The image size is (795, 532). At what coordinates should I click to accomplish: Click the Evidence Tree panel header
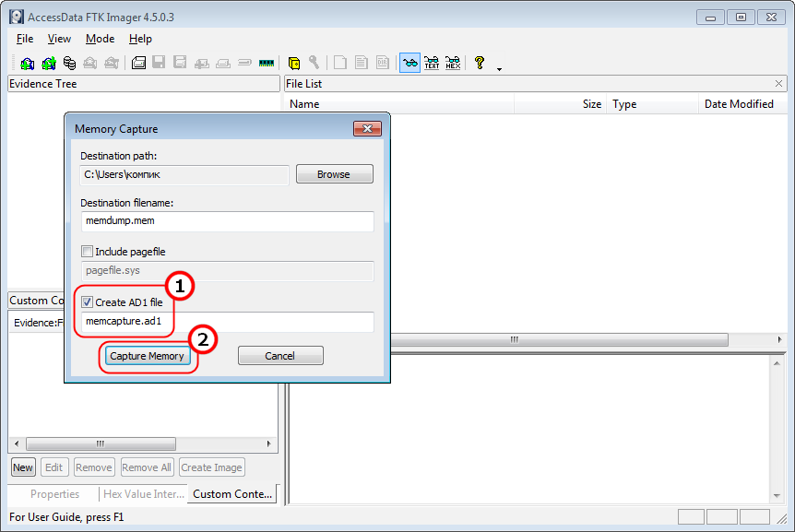pos(144,84)
